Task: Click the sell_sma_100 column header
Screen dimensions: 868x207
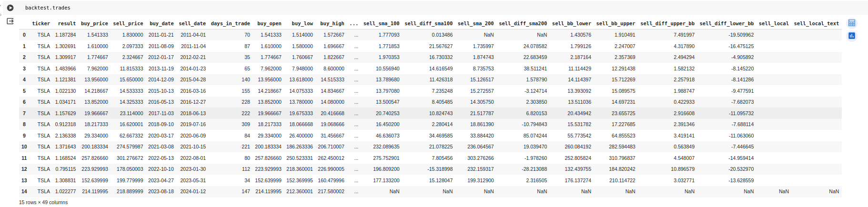Action: coord(382,23)
